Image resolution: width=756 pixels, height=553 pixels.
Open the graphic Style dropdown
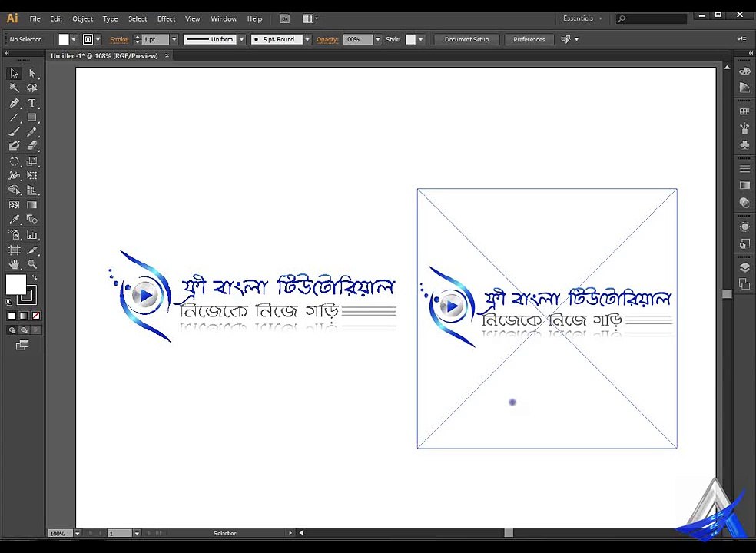(x=421, y=39)
